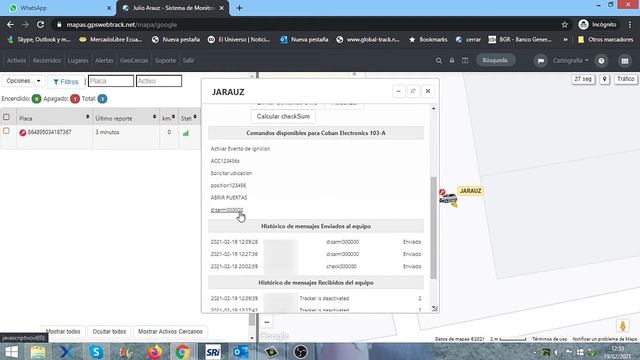Image resolution: width=640 pixels, height=360 pixels.
Task: Close the JARAUZ popup panel
Action: [x=428, y=91]
